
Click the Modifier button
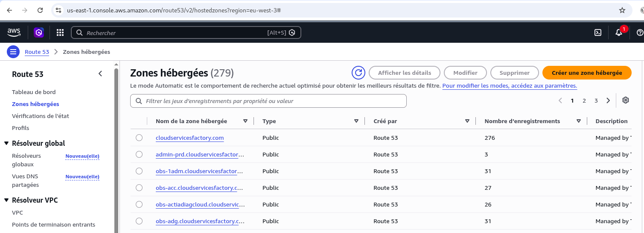[465, 73]
